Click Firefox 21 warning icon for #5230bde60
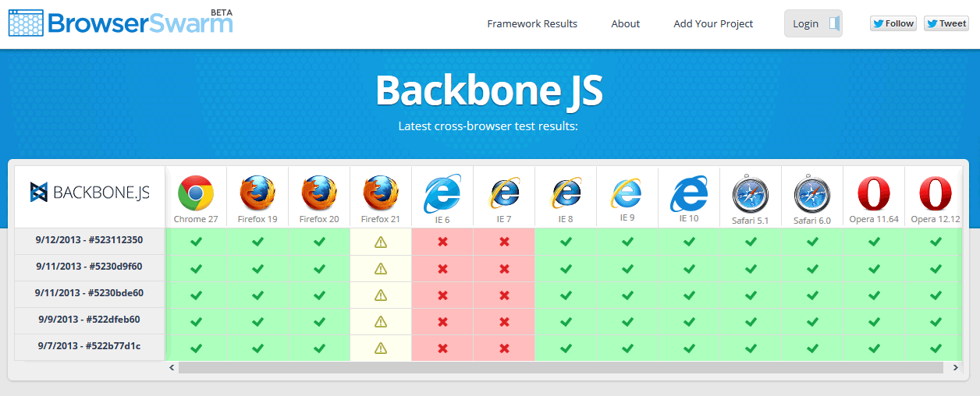Image resolution: width=980 pixels, height=396 pixels. [381, 295]
